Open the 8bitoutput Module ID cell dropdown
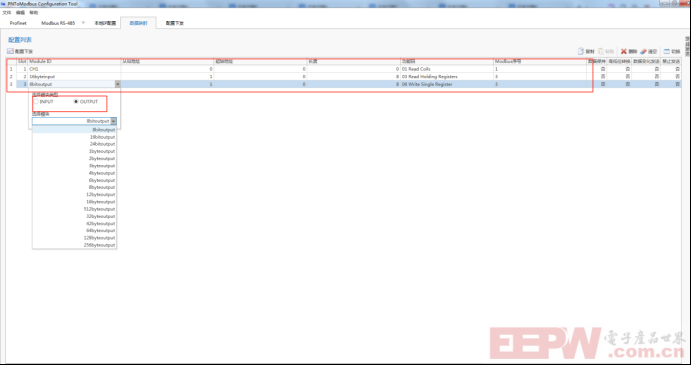Viewport: 691px width, 365px height. [x=117, y=84]
